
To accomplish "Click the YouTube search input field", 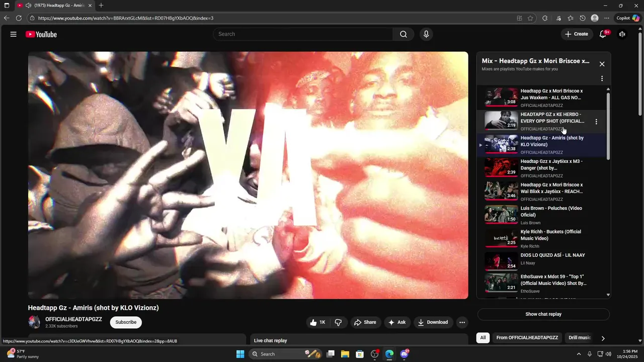I will coord(303,34).
